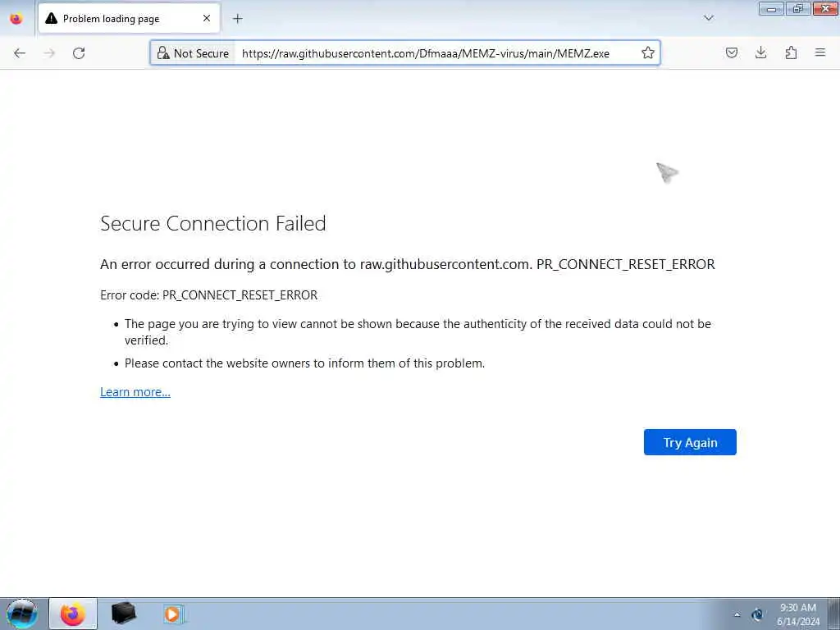This screenshot has height=630, width=840.
Task: Click the forward navigation arrow
Action: 49,53
